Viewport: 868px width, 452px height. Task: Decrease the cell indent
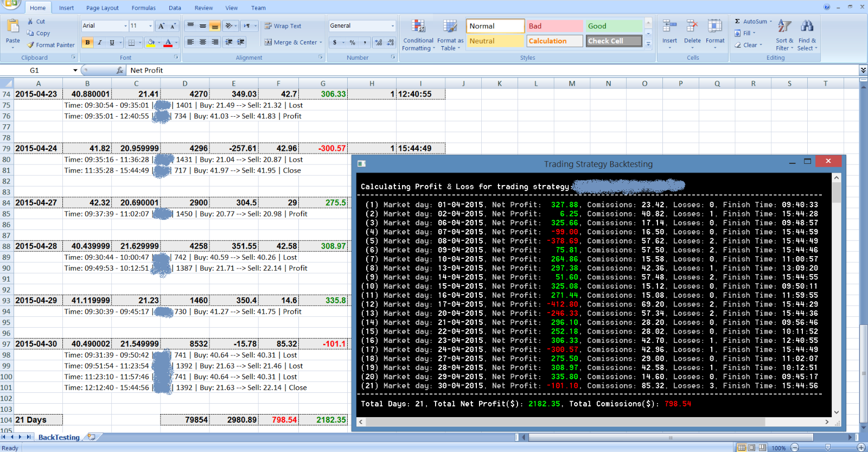point(229,42)
